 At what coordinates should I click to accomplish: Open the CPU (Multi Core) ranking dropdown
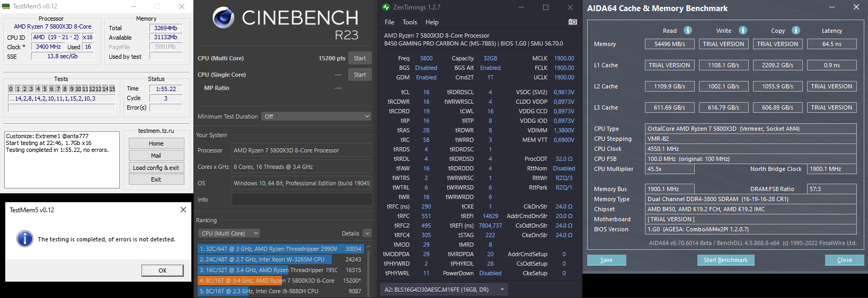pyautogui.click(x=229, y=233)
